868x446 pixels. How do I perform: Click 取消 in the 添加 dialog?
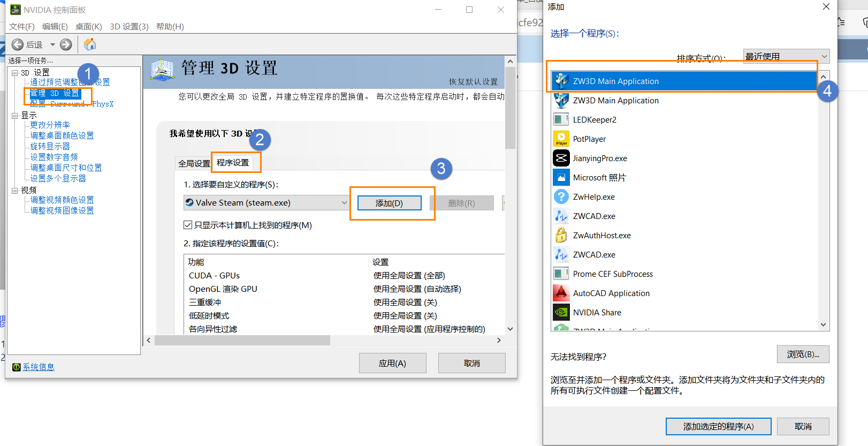point(803,426)
